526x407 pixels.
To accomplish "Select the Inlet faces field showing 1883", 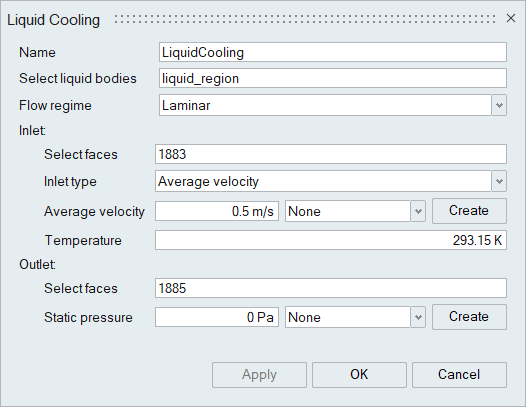I will point(331,154).
